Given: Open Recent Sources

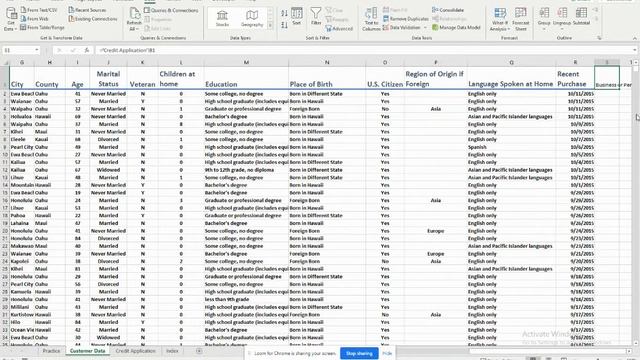Looking at the screenshot, I should tap(87, 9).
